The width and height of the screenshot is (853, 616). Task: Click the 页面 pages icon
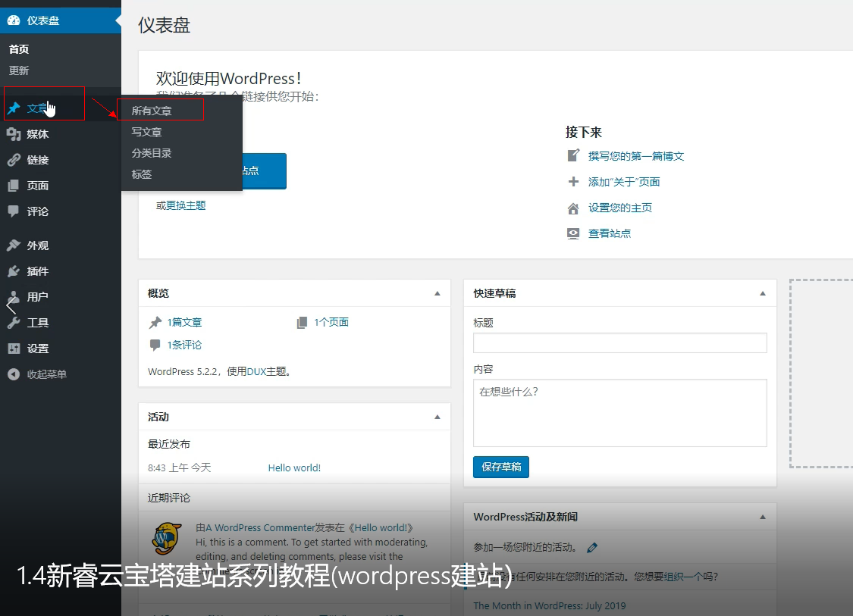14,186
